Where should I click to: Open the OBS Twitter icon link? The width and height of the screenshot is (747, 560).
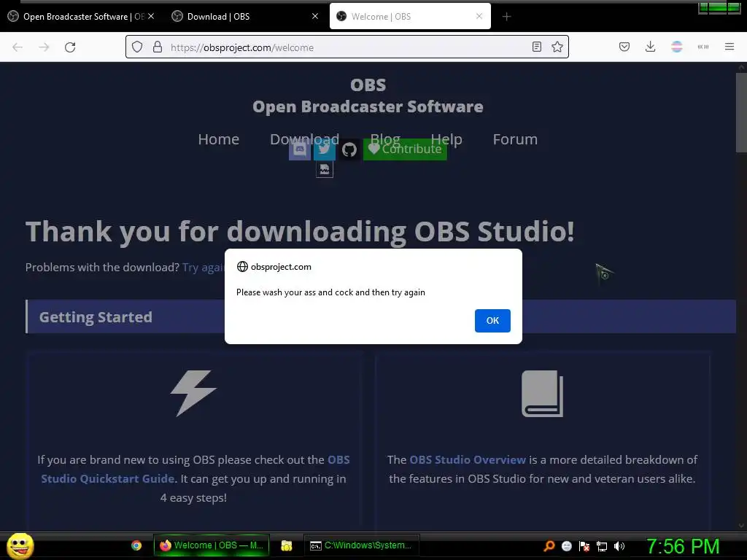pos(325,149)
